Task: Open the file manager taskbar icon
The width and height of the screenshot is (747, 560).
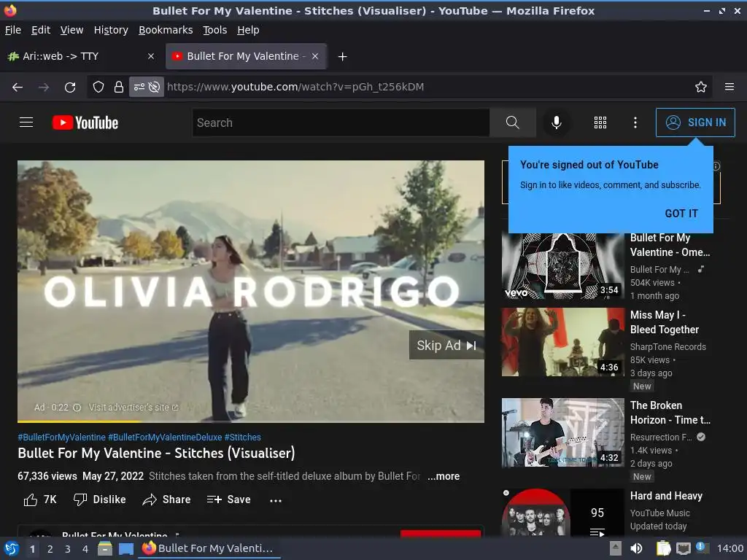Action: pyautogui.click(x=105, y=548)
